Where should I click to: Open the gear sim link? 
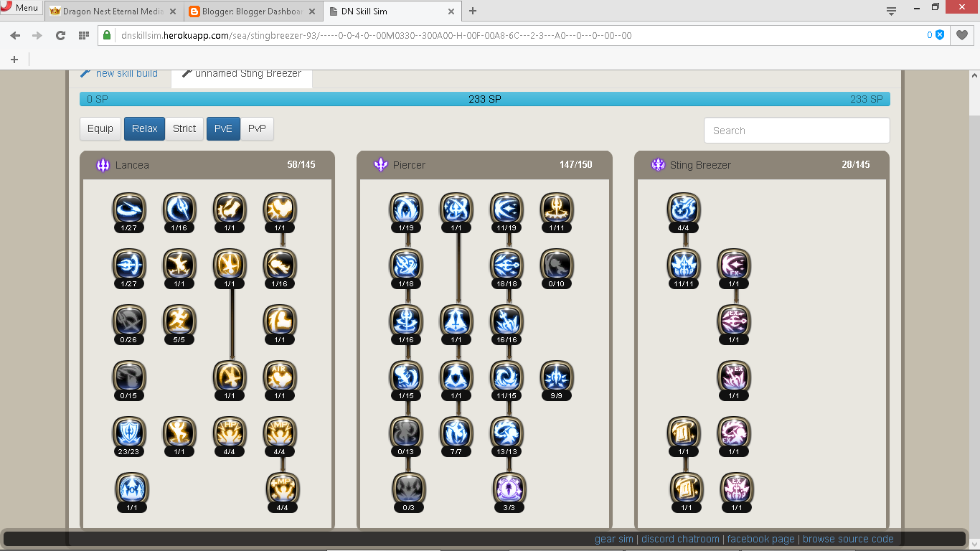[614, 539]
